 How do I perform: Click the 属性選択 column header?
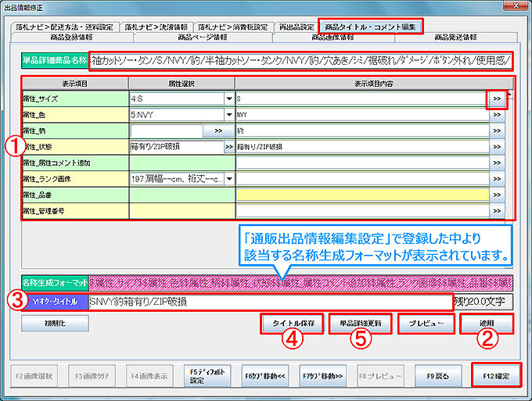click(x=182, y=84)
